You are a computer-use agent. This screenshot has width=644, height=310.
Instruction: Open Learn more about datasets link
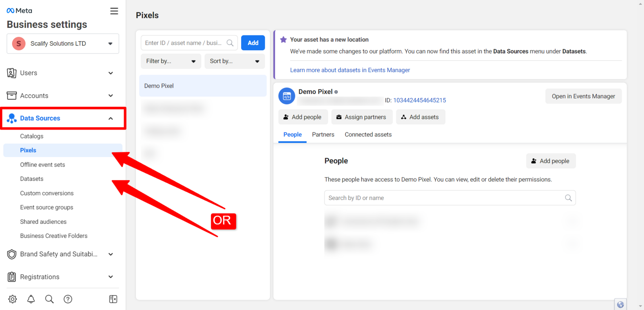[350, 70]
